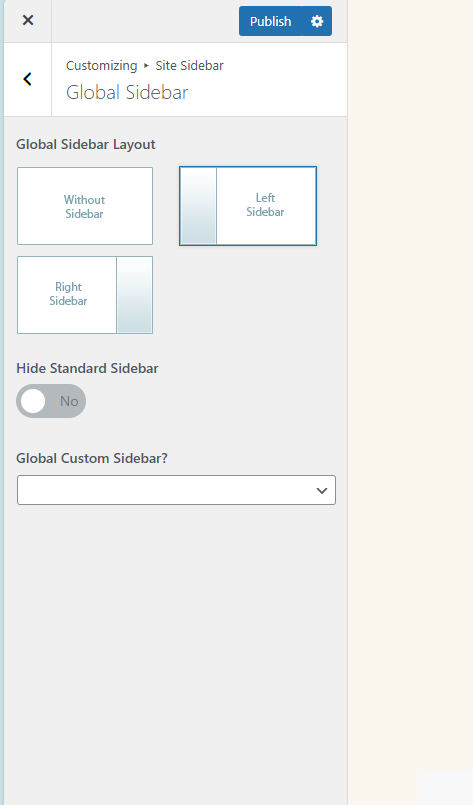Click the dropdown chevron arrow icon
Image resolution: width=473 pixels, height=805 pixels.
click(322, 490)
